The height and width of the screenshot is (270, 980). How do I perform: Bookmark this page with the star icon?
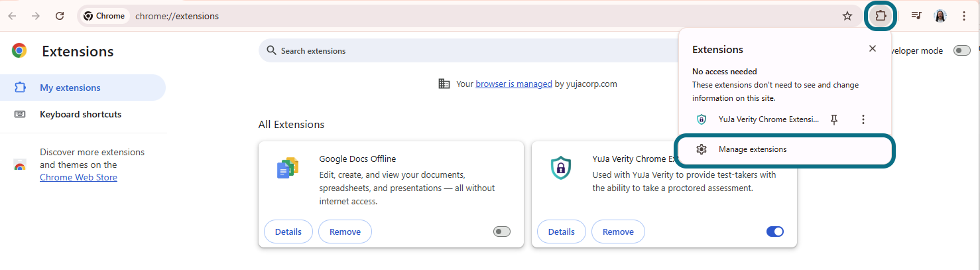[847, 16]
